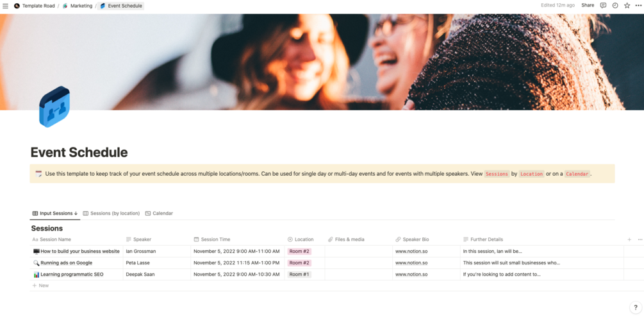
Task: Click the Event Schedule page title
Action: pyautogui.click(x=79, y=153)
